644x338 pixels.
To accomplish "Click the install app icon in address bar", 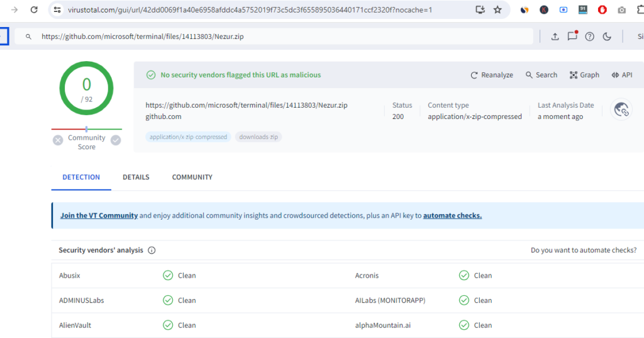I will tap(480, 9).
